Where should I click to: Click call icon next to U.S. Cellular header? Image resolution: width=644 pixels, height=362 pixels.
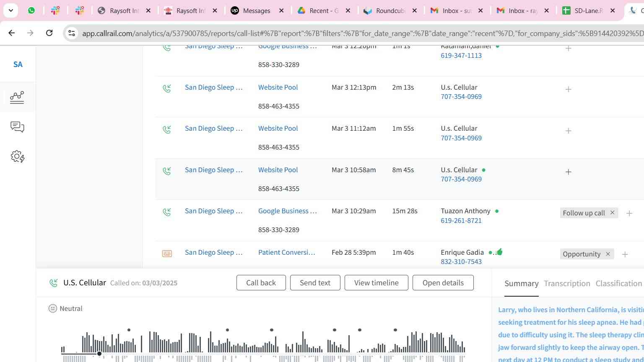click(x=54, y=283)
